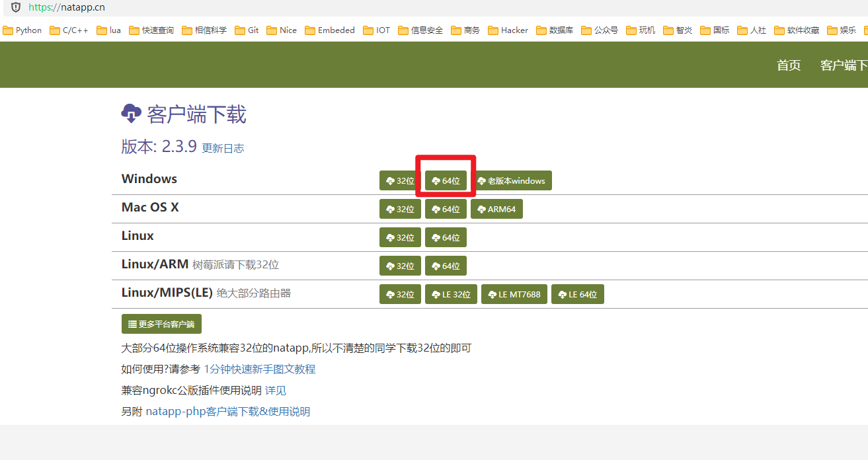Download the LE MT7688 client
The width and height of the screenshot is (868, 460).
pos(514,294)
